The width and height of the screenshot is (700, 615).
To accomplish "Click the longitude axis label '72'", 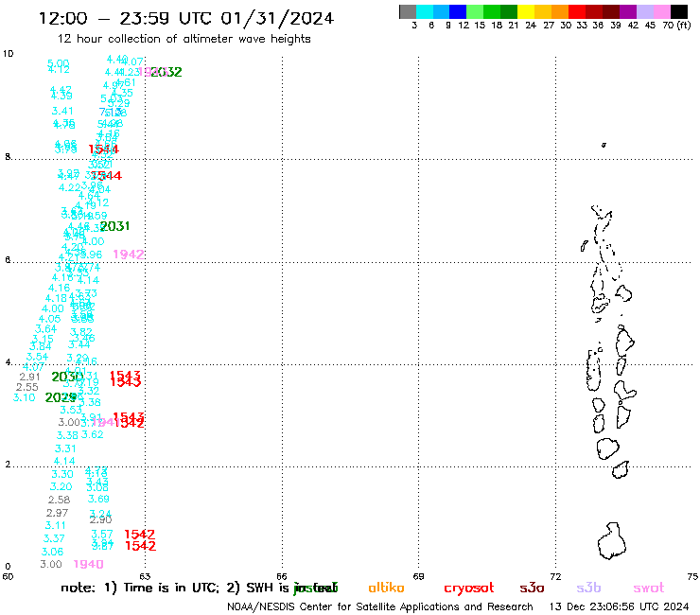I will click(555, 576).
